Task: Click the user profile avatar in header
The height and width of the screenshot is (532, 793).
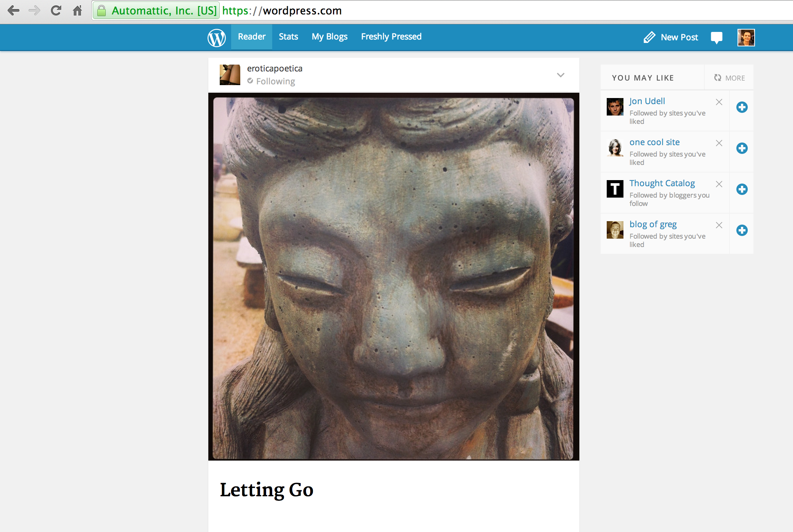Action: tap(746, 38)
